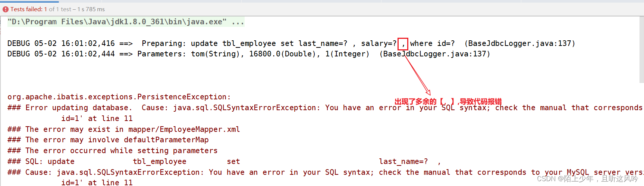Click the 'where id=?' text in Preparing line

[432, 44]
